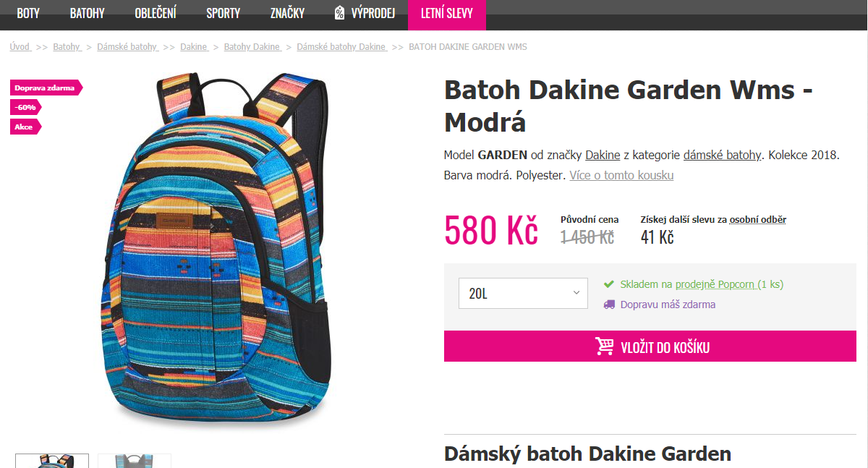This screenshot has height=468, width=868.
Task: Open the 20L size dropdown
Action: [523, 293]
